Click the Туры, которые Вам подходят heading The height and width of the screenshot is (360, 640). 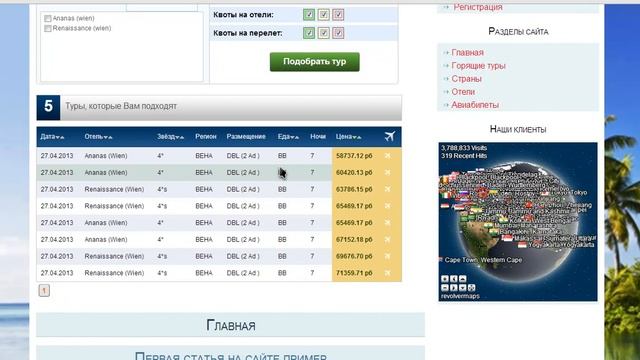[121, 106]
